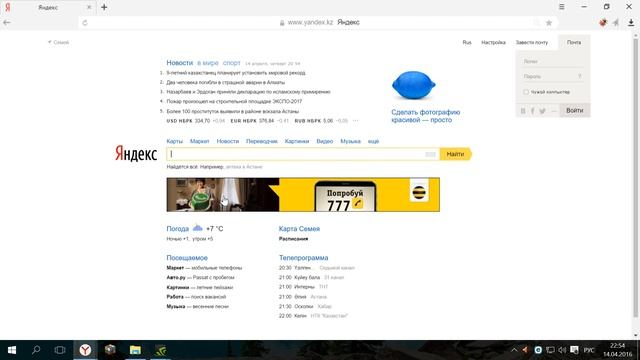Viewport: 640px width, 360px height.
Task: Open Windows Start menu
Action: [11, 350]
